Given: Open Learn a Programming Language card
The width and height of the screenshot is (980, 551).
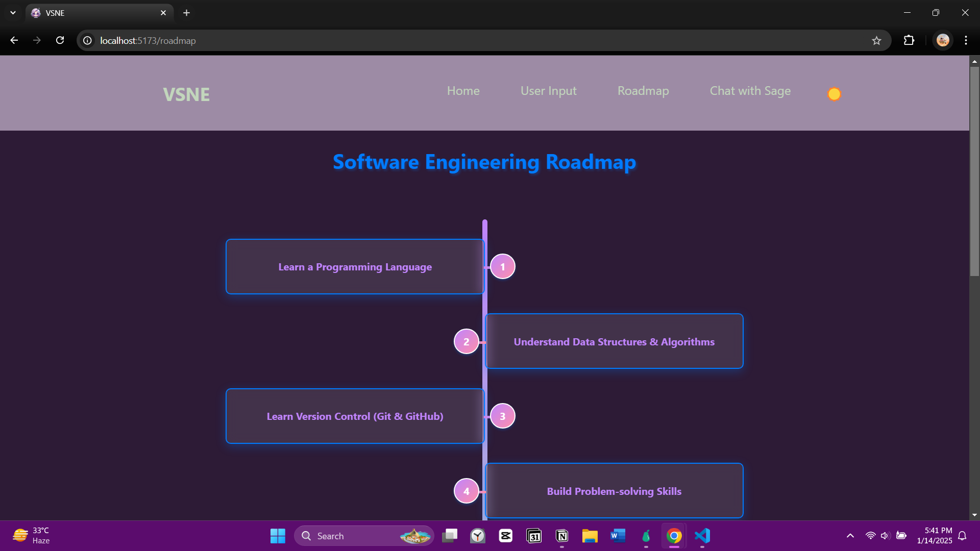Looking at the screenshot, I should tap(355, 267).
